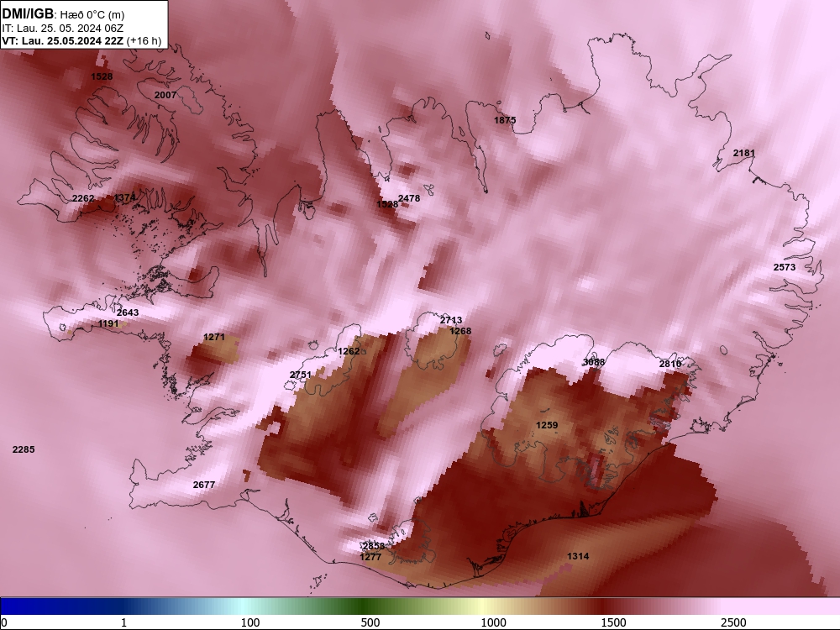The height and width of the screenshot is (630, 840).
Task: Click the 1271 height value
Action: (x=214, y=337)
